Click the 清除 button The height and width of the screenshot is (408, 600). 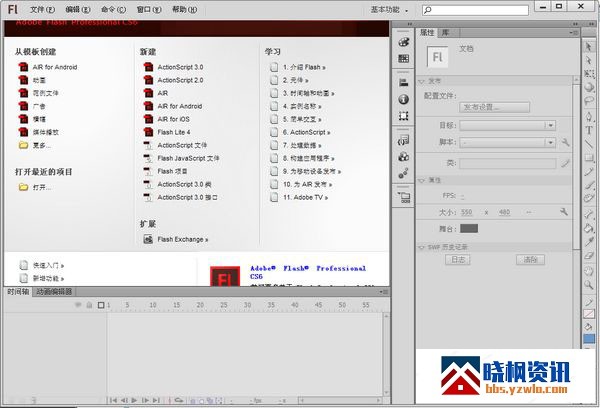tap(530, 259)
